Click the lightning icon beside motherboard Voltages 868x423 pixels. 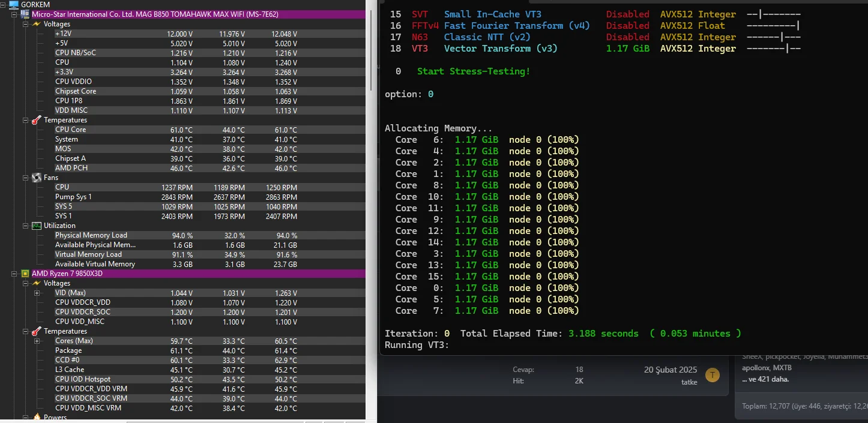pos(37,24)
